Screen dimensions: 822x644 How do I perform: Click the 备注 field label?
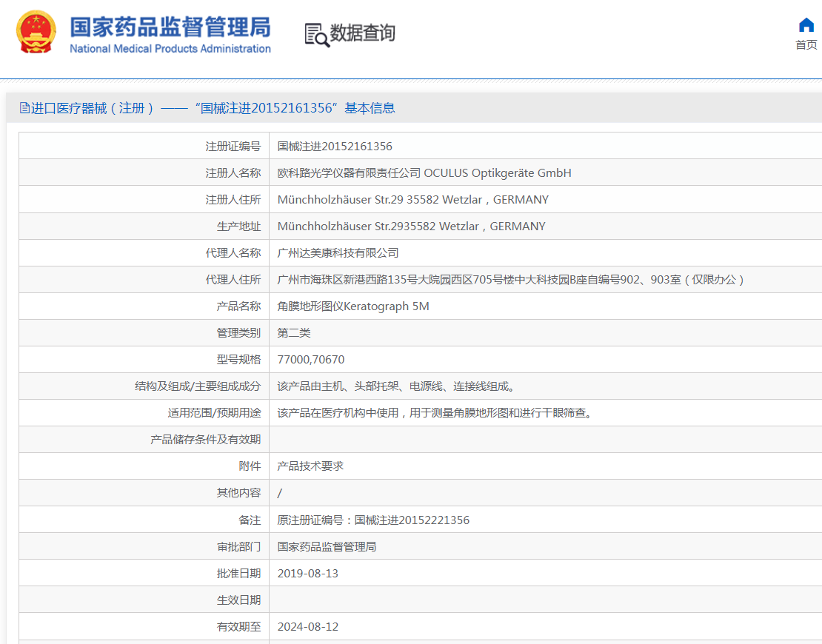tap(250, 520)
